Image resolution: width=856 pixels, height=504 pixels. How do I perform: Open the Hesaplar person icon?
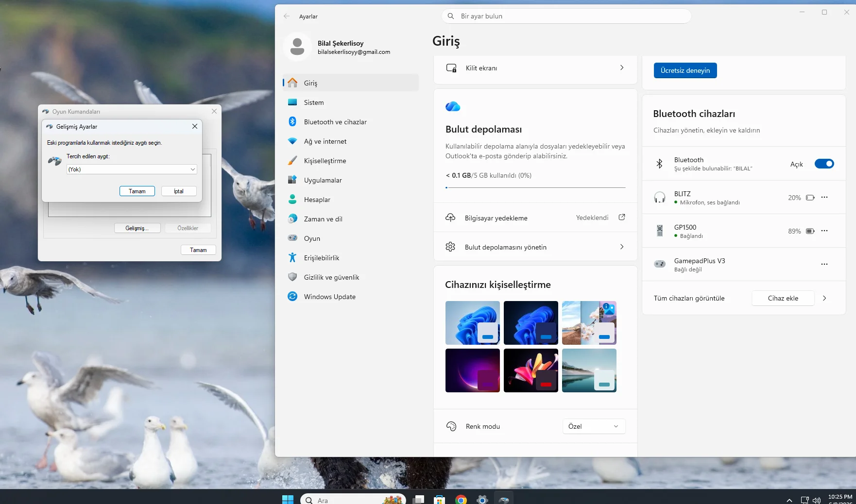point(292,200)
